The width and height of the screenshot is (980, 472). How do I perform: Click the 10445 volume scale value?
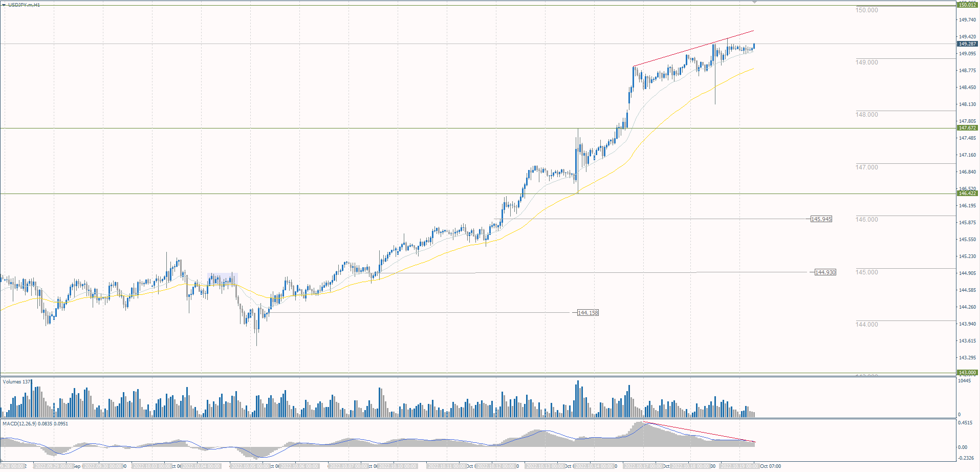(x=965, y=381)
